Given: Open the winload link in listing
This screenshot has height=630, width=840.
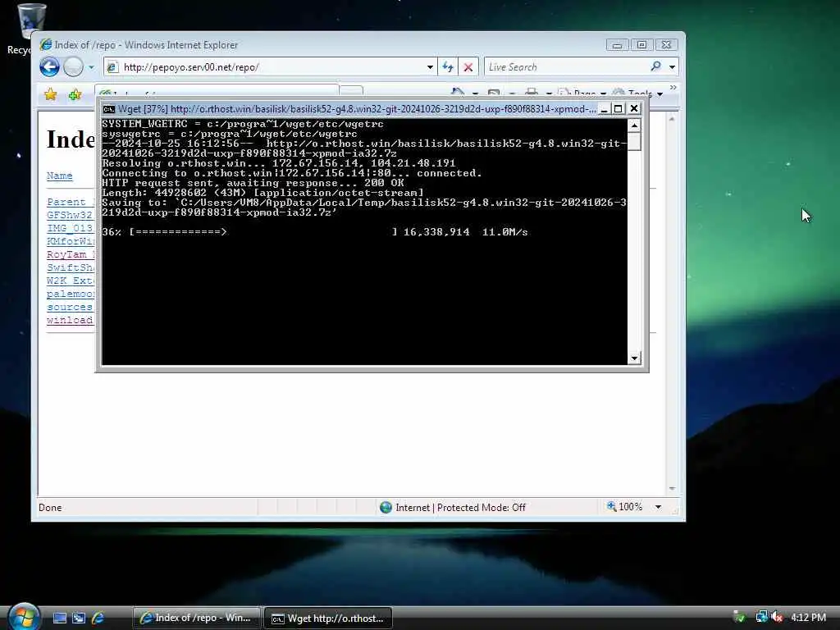Looking at the screenshot, I should point(70,320).
